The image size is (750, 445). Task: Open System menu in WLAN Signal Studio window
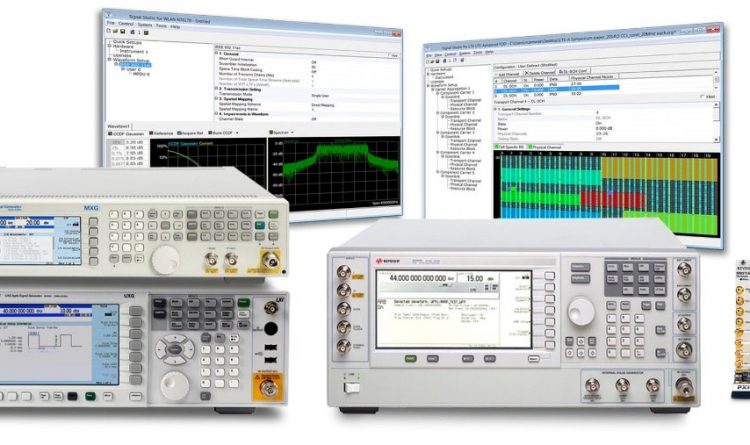pos(144,24)
